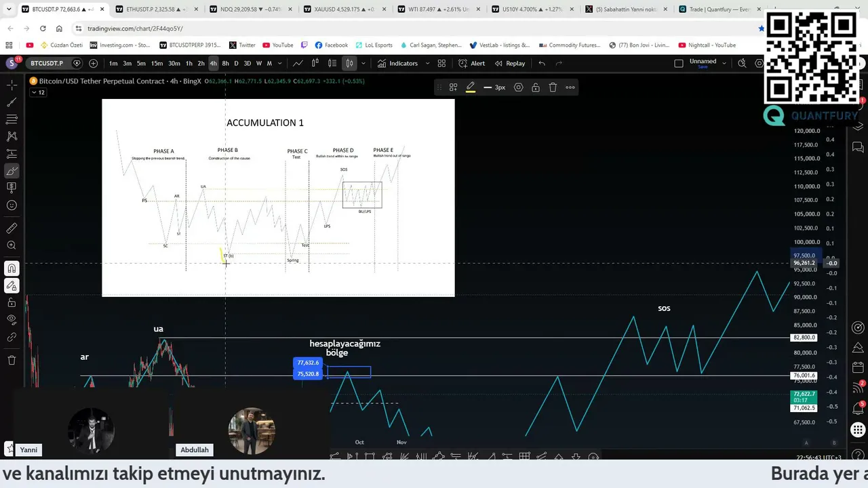Open the Fibonacci retracement tools
Viewport: 868px width, 488px height.
(x=12, y=119)
